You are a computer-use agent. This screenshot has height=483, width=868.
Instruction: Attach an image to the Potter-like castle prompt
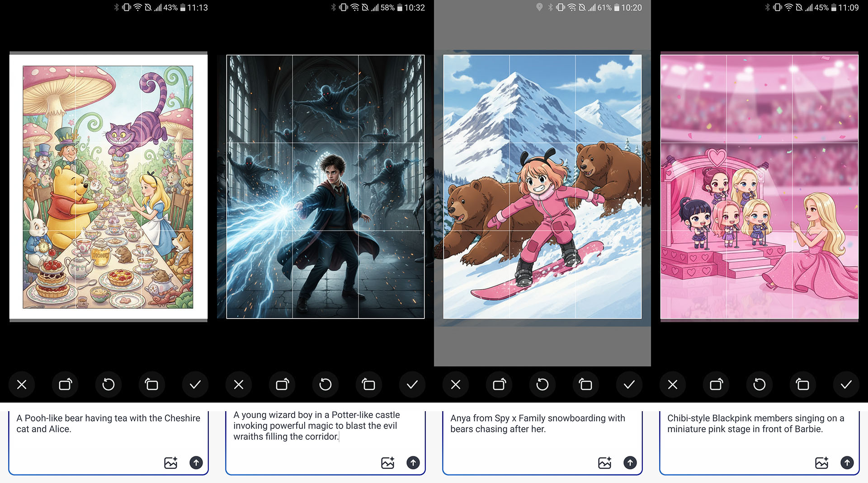[388, 463]
